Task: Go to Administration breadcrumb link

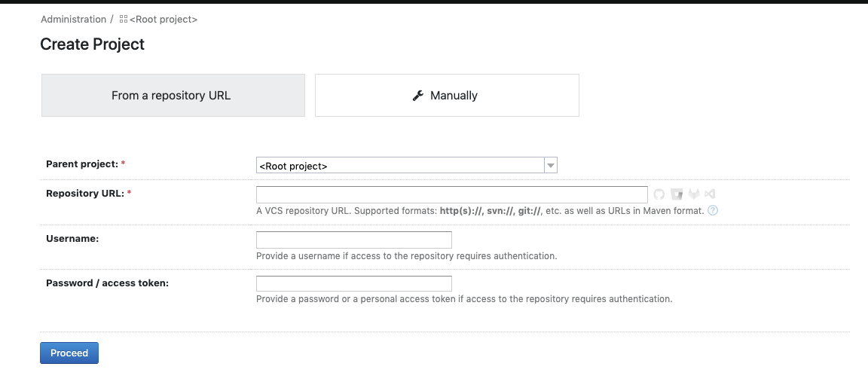Action: pos(73,20)
